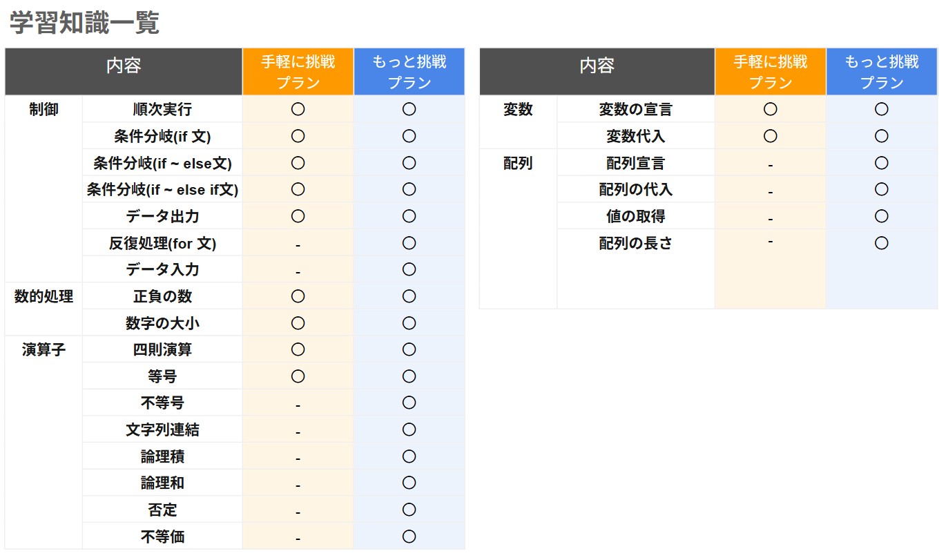This screenshot has width=946, height=560.
Task: Select the 制御 category cell
Action: 44,109
